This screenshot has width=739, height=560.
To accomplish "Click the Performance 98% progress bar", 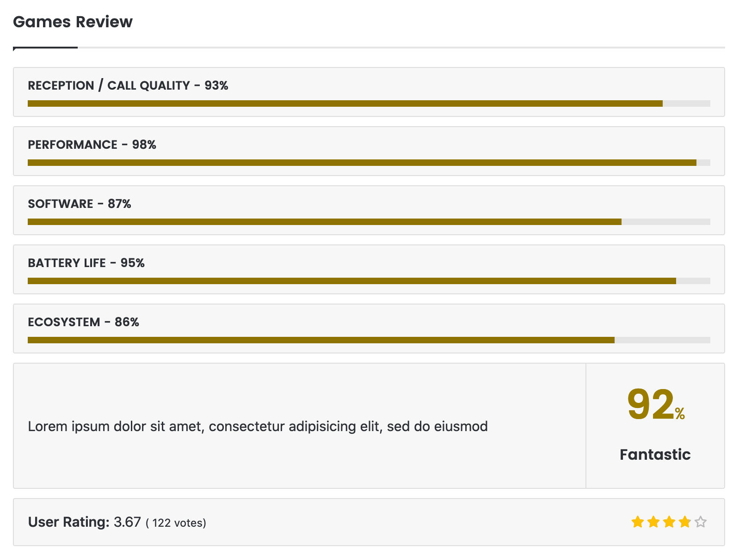I will click(x=369, y=163).
